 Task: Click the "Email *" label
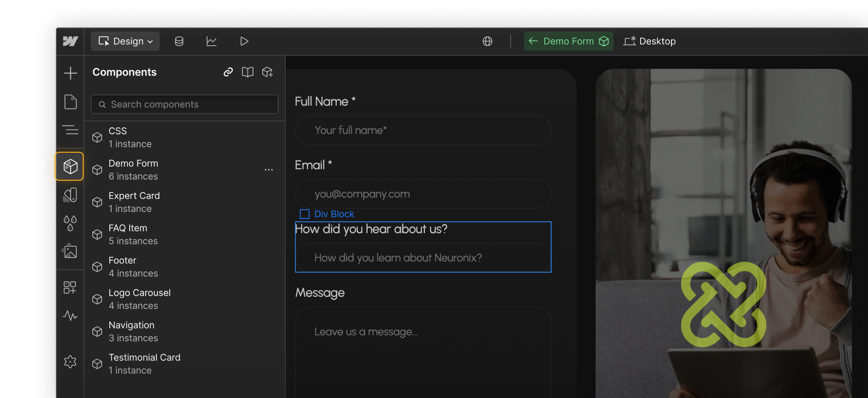click(x=313, y=165)
